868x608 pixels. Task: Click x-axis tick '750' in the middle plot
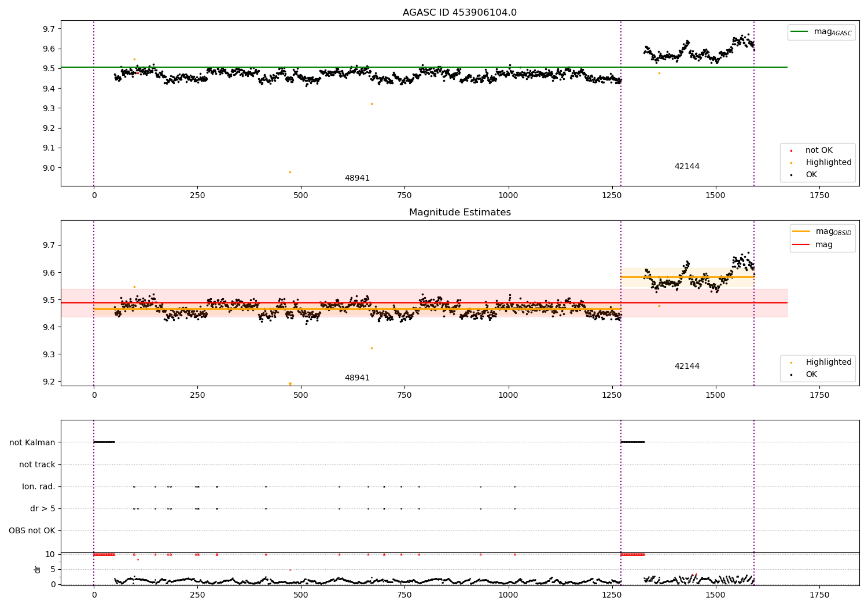pos(404,395)
